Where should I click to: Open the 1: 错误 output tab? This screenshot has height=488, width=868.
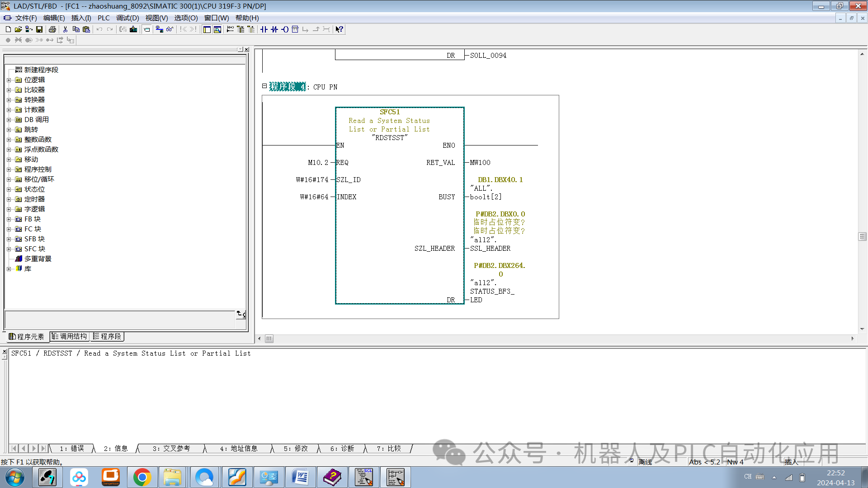72,448
